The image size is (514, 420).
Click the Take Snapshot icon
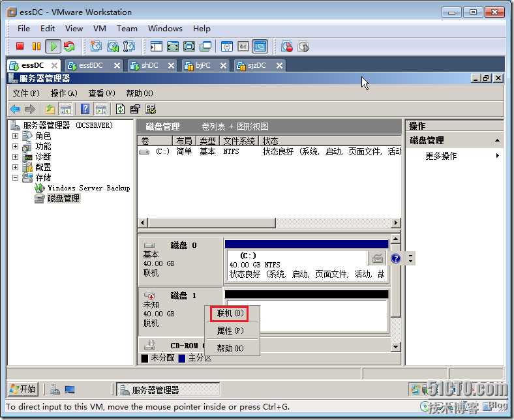click(96, 46)
